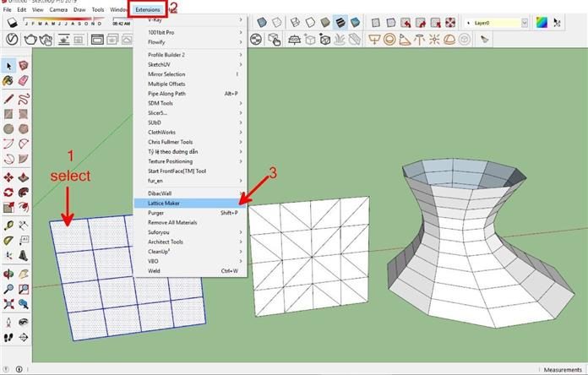588x375 pixels.
Task: Pick the Freehand squiggle tool
Action: click(24, 99)
